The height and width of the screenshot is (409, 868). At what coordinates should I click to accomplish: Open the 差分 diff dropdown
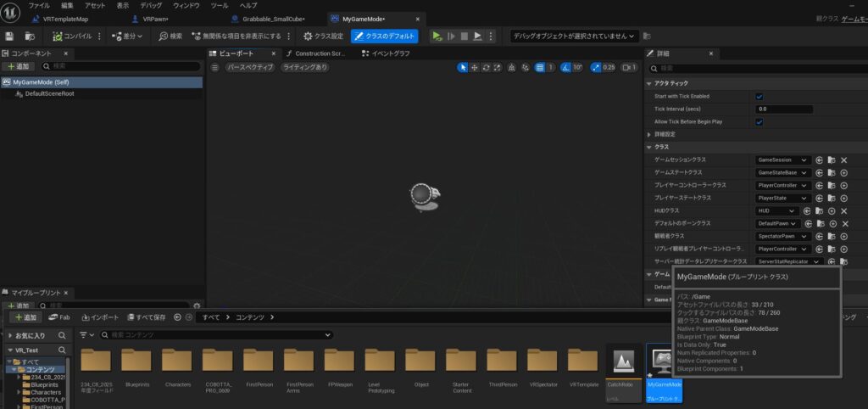click(127, 36)
